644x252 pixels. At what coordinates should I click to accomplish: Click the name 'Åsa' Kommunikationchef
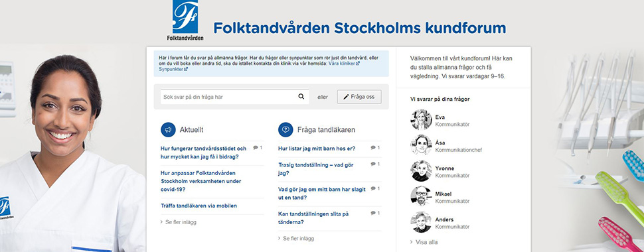440,143
